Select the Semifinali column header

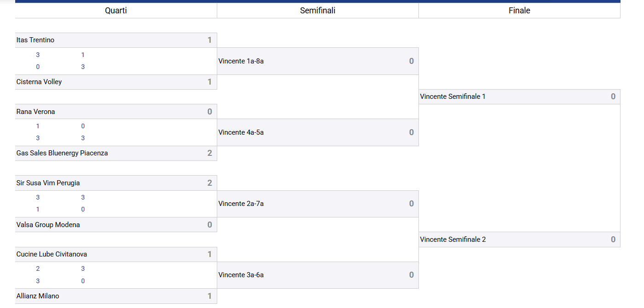tap(318, 11)
